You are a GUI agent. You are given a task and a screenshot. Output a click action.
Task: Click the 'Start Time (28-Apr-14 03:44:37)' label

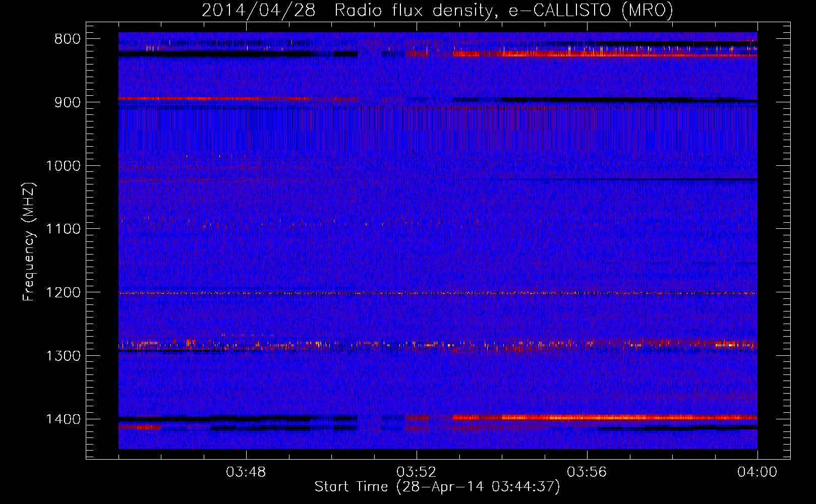[437, 487]
